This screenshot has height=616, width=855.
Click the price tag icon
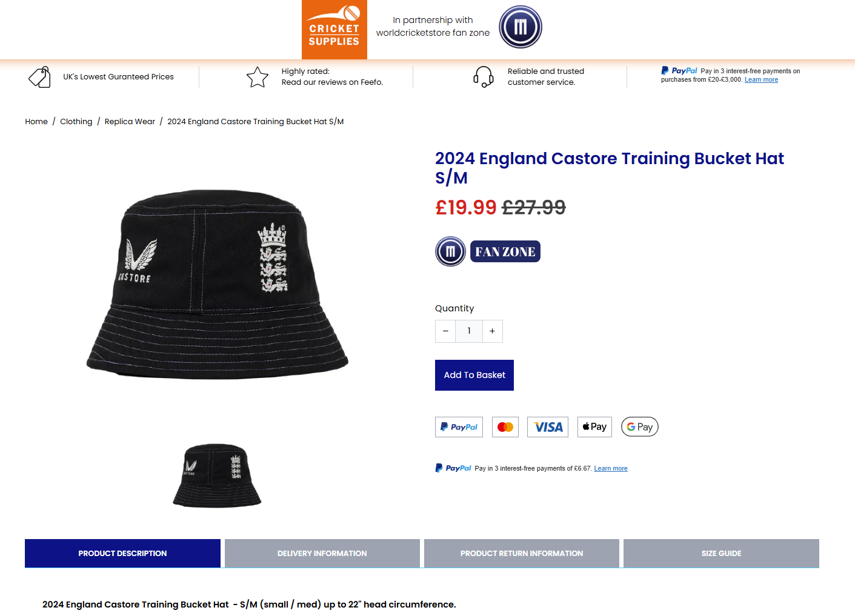39,77
